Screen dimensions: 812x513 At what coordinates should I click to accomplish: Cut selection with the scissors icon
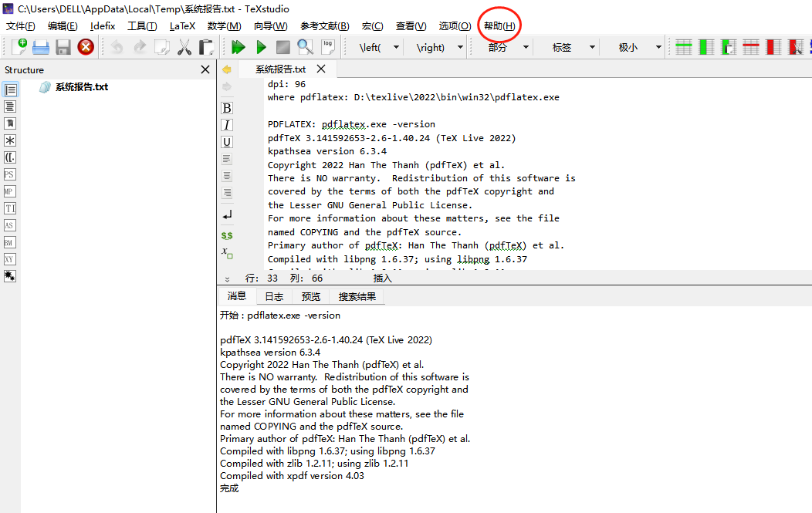(x=184, y=47)
